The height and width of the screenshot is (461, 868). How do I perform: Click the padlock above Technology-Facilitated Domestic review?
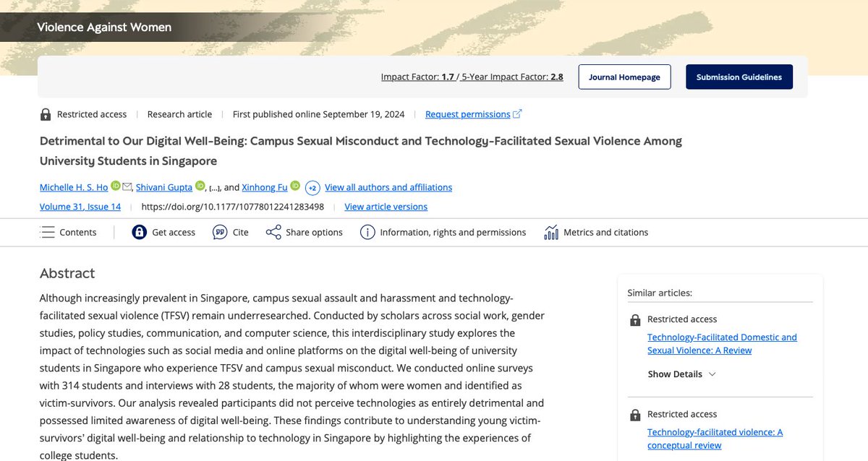tap(635, 319)
